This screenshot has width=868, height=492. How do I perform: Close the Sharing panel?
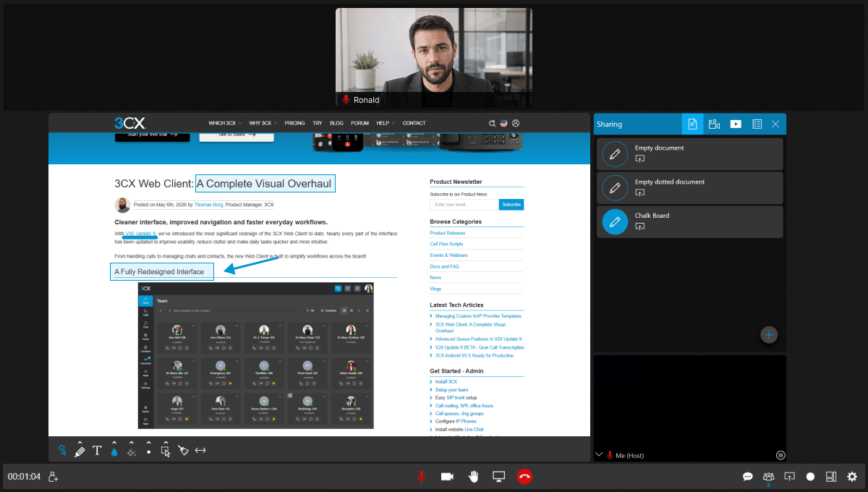click(x=775, y=124)
